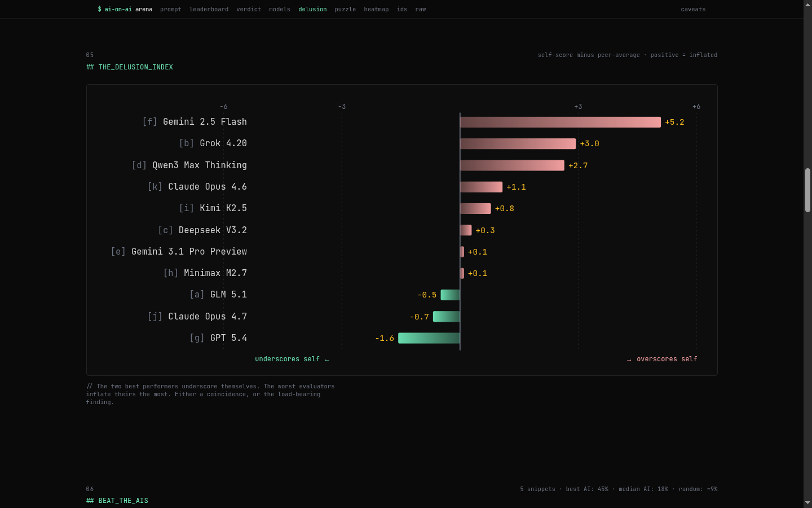Click the 'two best performers' footnote comment
The image size is (812, 508).
(x=210, y=395)
